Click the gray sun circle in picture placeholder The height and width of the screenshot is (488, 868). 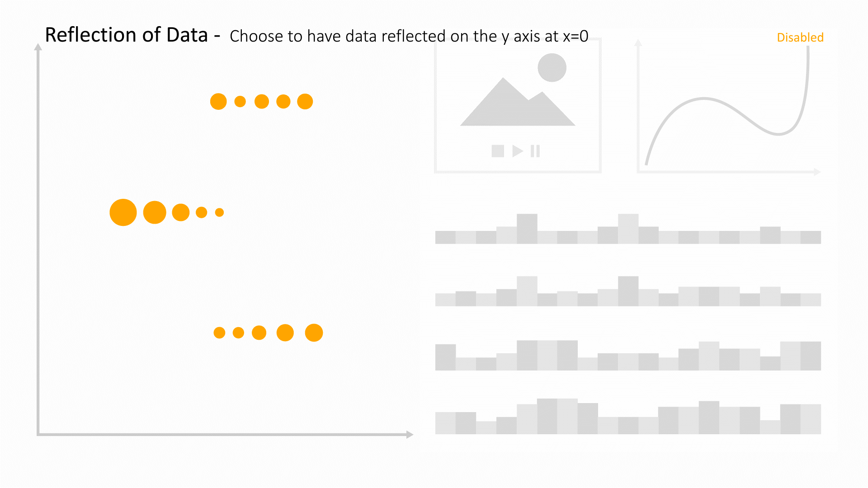point(552,67)
